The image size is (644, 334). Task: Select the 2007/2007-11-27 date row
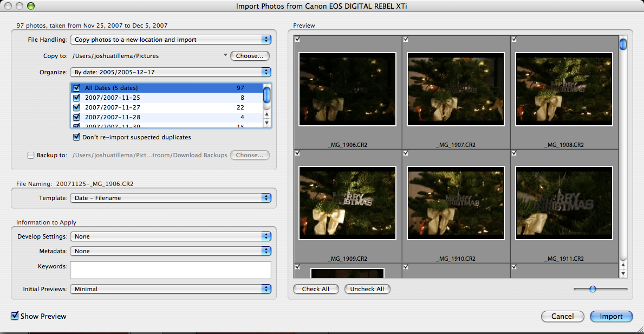pyautogui.click(x=166, y=107)
